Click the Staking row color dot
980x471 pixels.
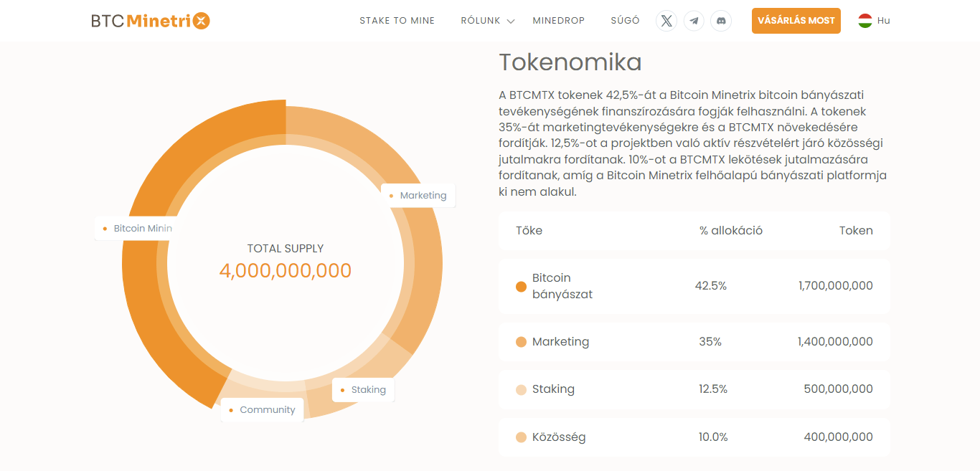522,390
